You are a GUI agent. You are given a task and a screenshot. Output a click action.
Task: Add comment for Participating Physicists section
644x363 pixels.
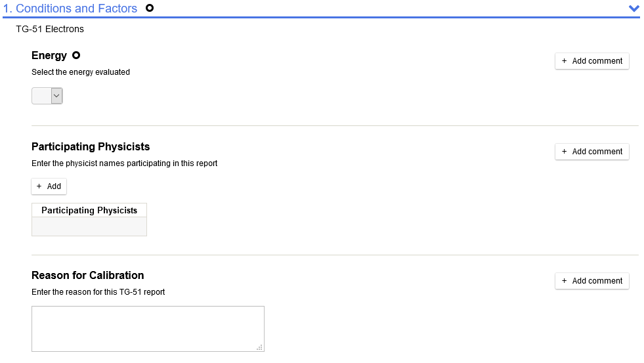[591, 152]
